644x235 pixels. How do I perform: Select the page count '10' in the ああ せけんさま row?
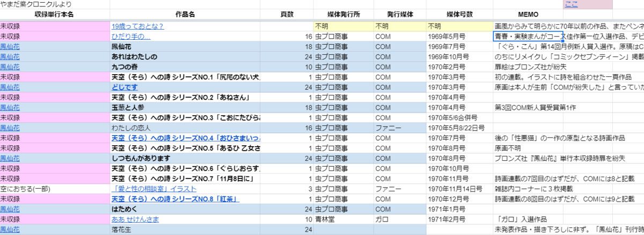287,219
